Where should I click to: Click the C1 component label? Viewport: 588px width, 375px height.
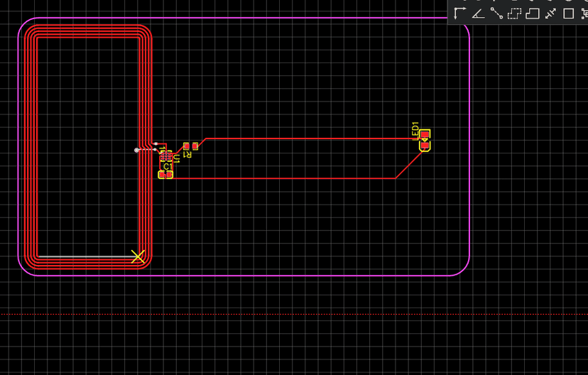[x=168, y=166]
